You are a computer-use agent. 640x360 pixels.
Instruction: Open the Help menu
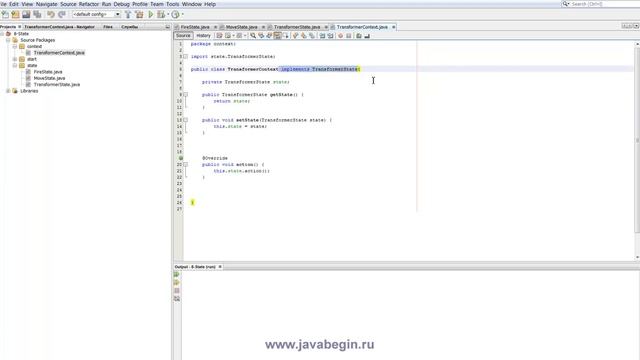[x=210, y=4]
